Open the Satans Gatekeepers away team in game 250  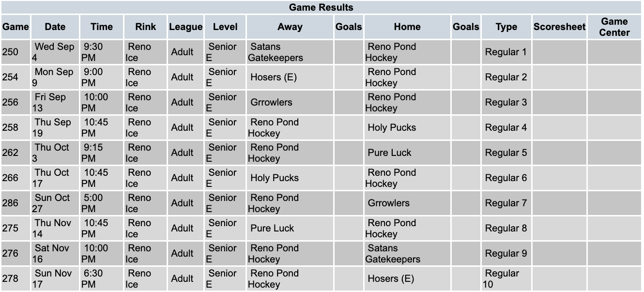[276, 52]
